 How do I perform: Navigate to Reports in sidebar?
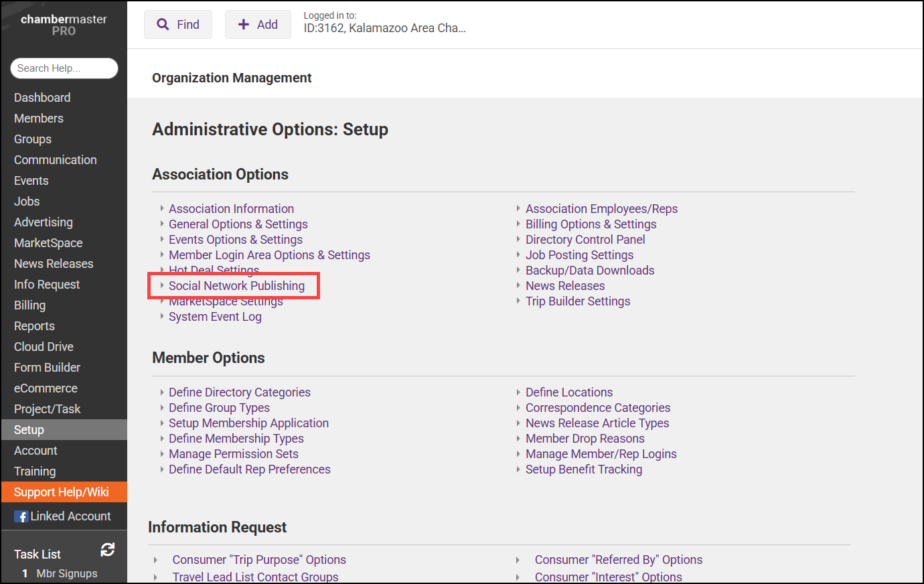34,326
